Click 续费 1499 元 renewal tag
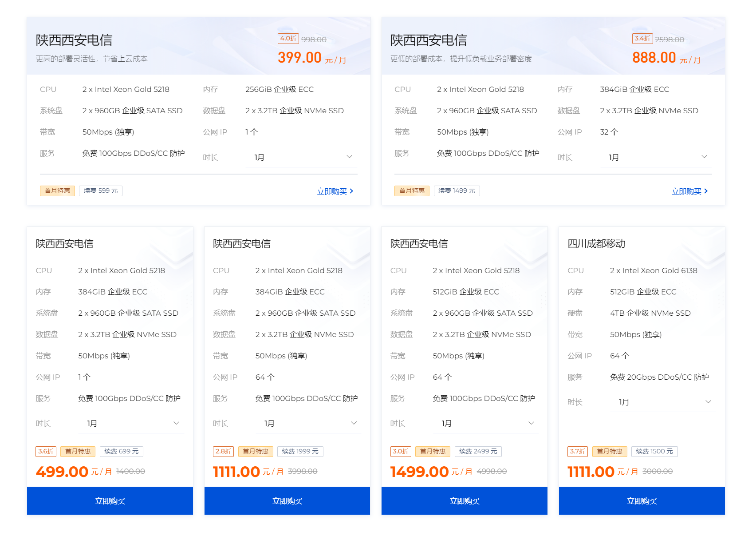 [457, 191]
